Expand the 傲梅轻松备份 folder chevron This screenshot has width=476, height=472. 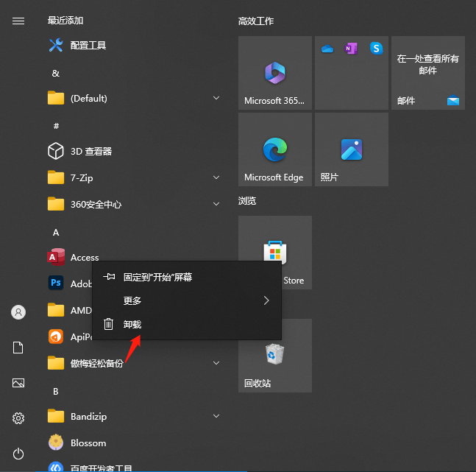pyautogui.click(x=216, y=363)
